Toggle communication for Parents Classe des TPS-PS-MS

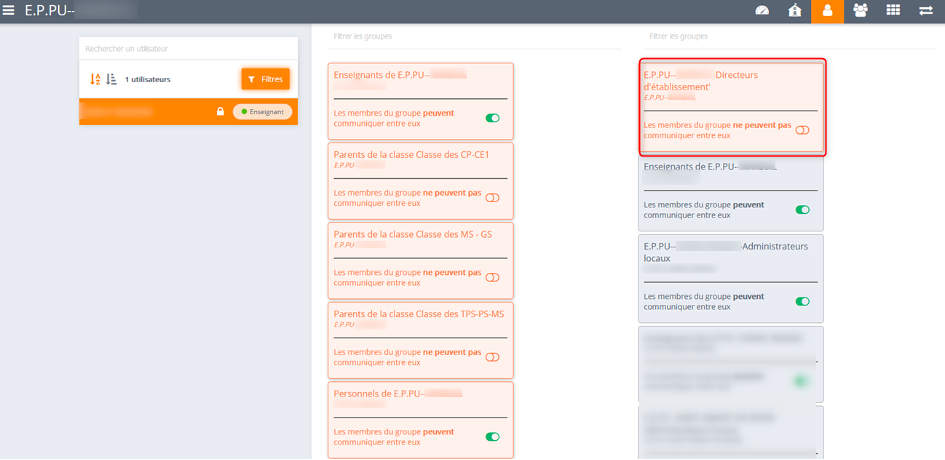click(492, 357)
